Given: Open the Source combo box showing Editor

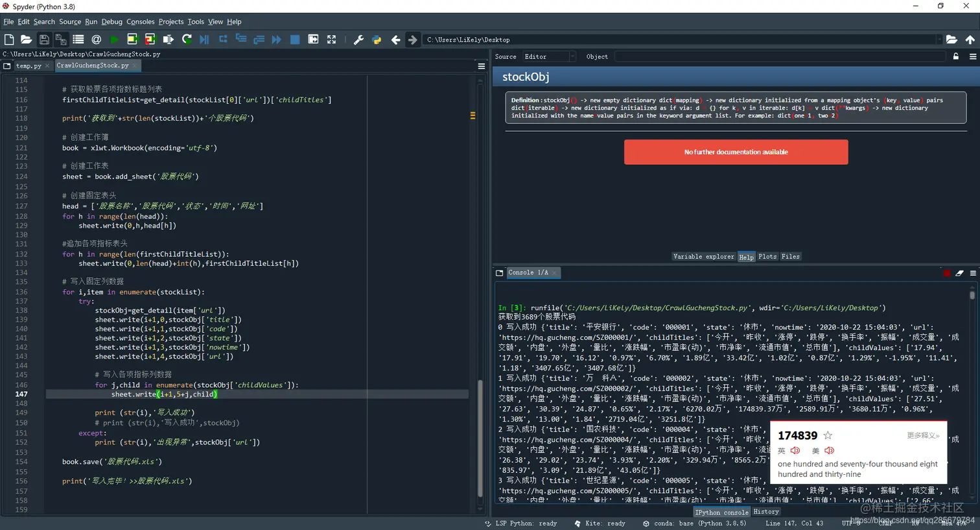Looking at the screenshot, I should [549, 56].
